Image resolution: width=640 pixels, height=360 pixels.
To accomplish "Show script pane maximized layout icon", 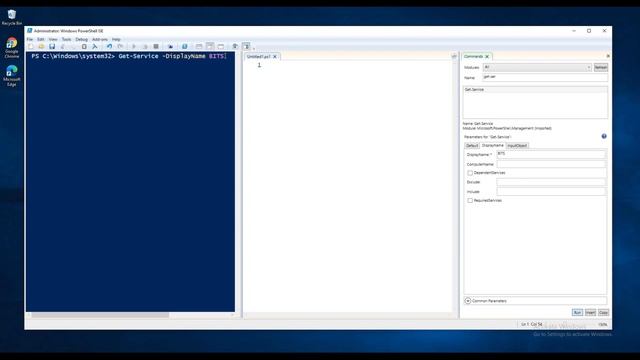I will [221, 47].
